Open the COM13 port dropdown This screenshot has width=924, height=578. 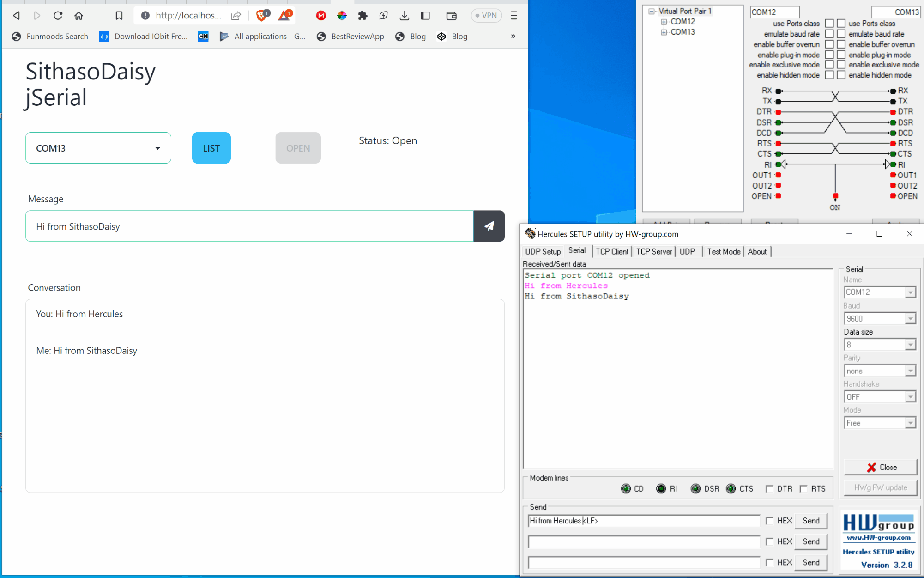pos(98,148)
